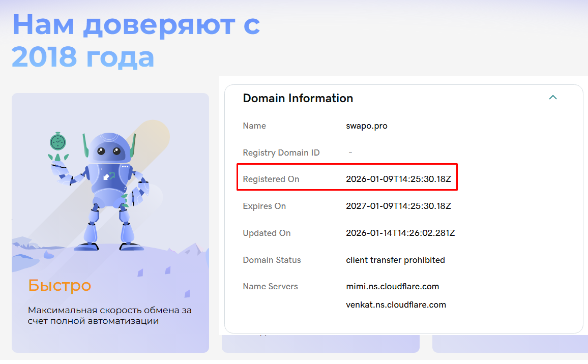Click the Registered On label
The image size is (588, 364).
271,179
